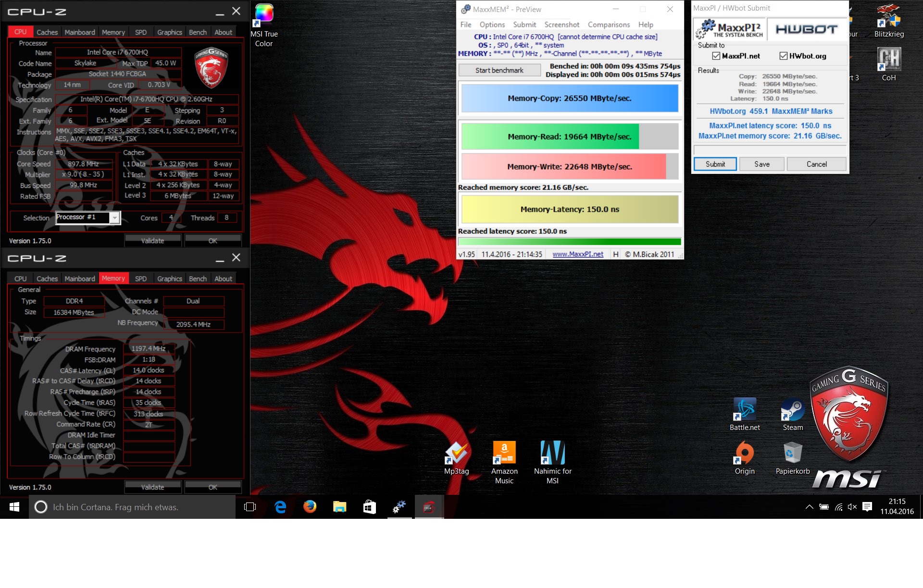Click Validate in bottom CPU-Z window
Screen dimensions: 923x588
click(153, 487)
